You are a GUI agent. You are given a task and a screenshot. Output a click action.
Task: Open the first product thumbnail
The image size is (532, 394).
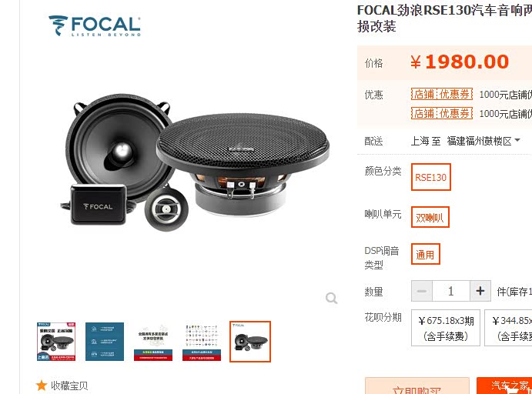(x=56, y=342)
